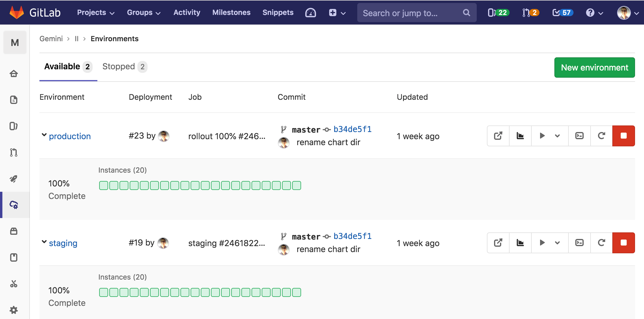This screenshot has width=644, height=319.
Task: Open the live production environment externally
Action: point(498,136)
